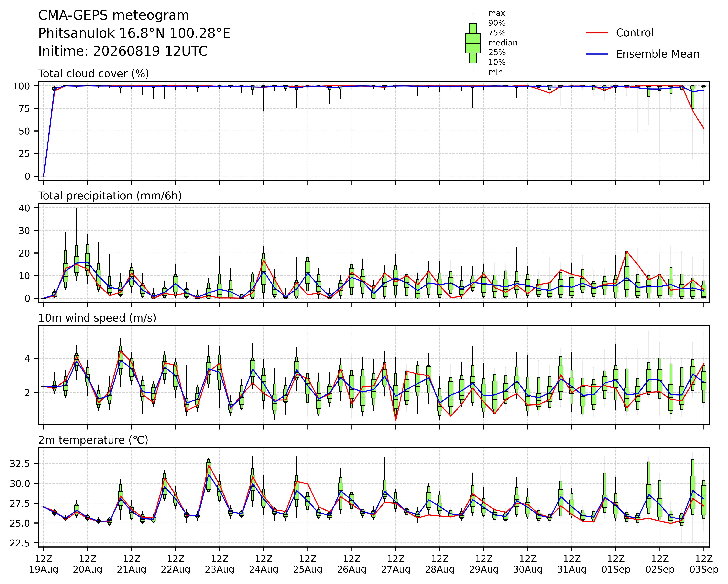Screen dimensions: 728x584
Task: Click the 'Initime: 20260819 12UTC' text
Action: (x=123, y=51)
